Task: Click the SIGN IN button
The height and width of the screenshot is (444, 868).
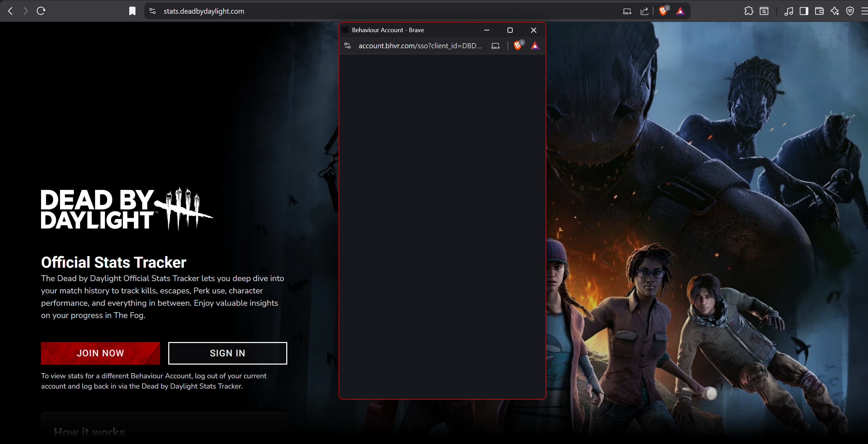Action: pyautogui.click(x=227, y=353)
